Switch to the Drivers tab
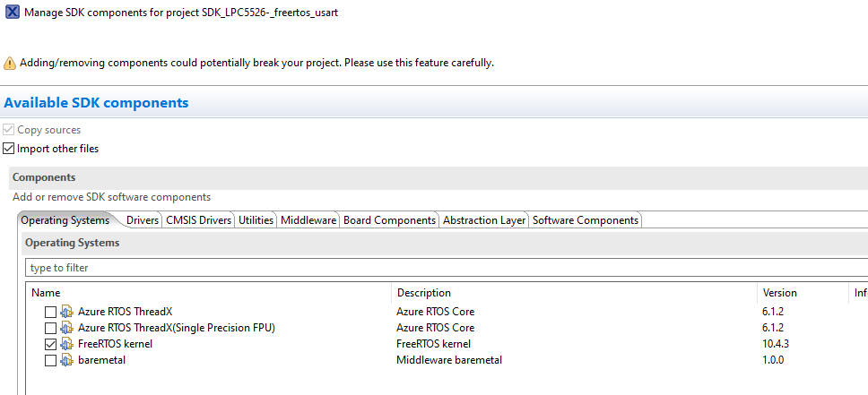Viewport: 868px width, 395px height. [x=143, y=220]
